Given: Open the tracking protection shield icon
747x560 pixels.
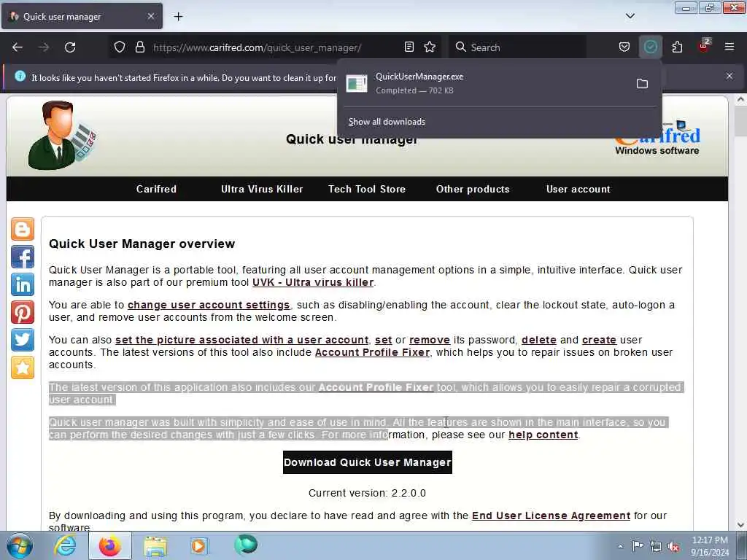Looking at the screenshot, I should pos(120,47).
